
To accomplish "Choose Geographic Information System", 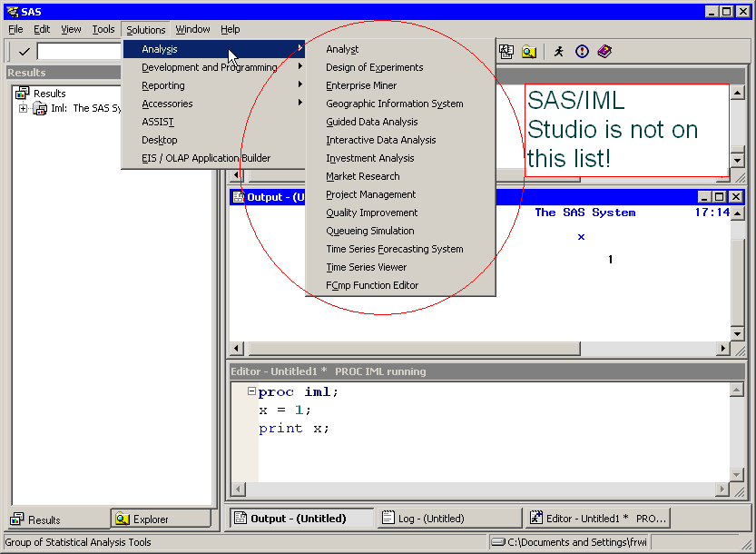I will tap(400, 104).
